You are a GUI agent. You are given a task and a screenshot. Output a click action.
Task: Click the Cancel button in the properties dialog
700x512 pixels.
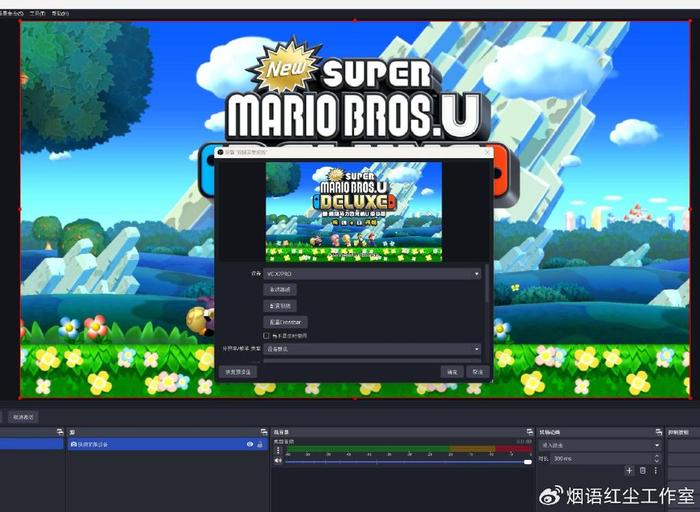click(x=478, y=371)
